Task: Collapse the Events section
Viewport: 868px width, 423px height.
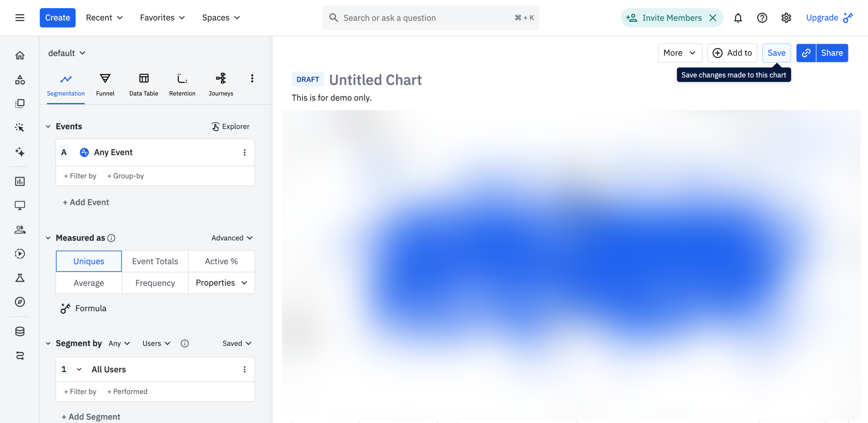Action: click(x=48, y=126)
